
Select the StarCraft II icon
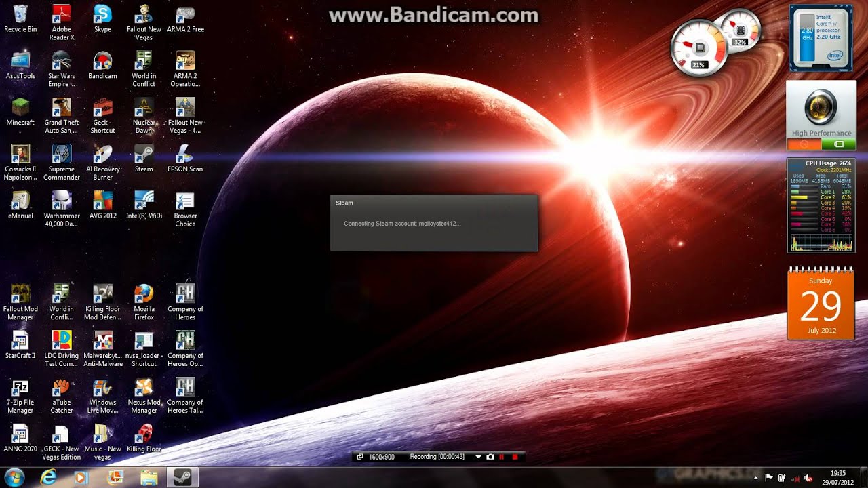(x=20, y=345)
